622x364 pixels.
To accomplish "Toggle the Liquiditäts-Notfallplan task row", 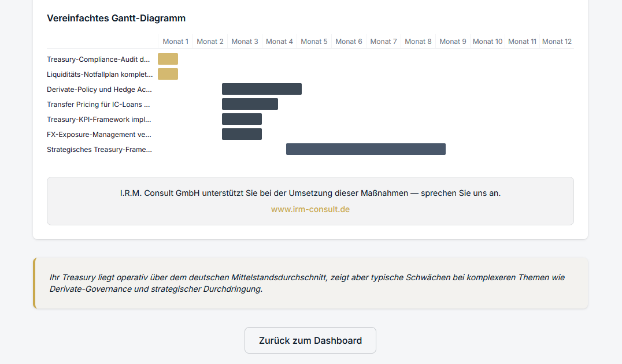I will pos(98,74).
